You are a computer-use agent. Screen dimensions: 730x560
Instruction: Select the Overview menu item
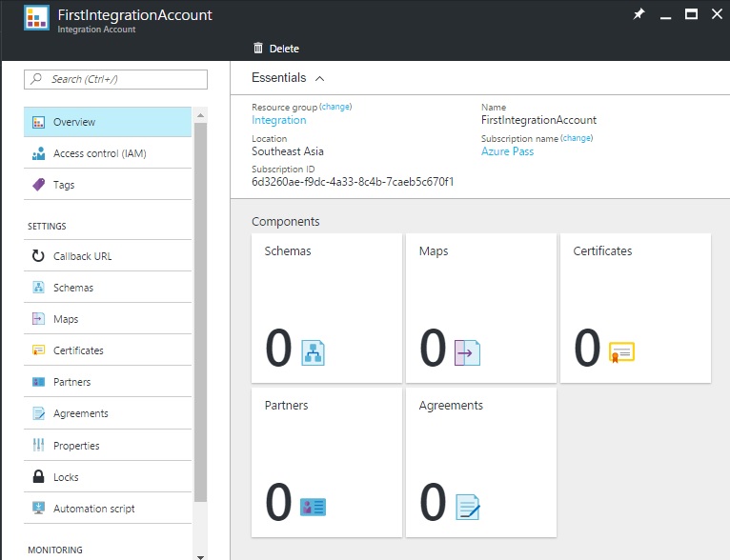click(x=108, y=122)
